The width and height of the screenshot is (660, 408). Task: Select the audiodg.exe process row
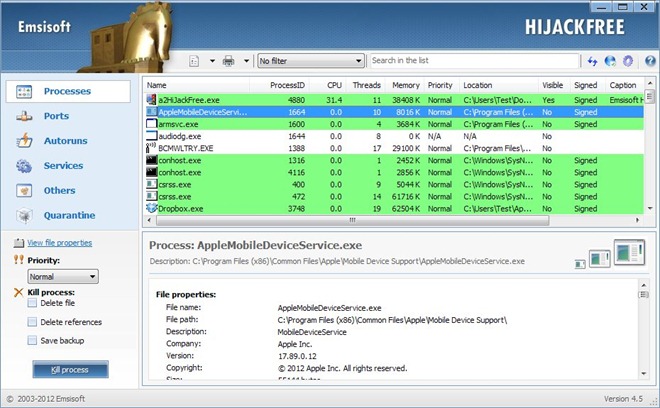click(394, 136)
